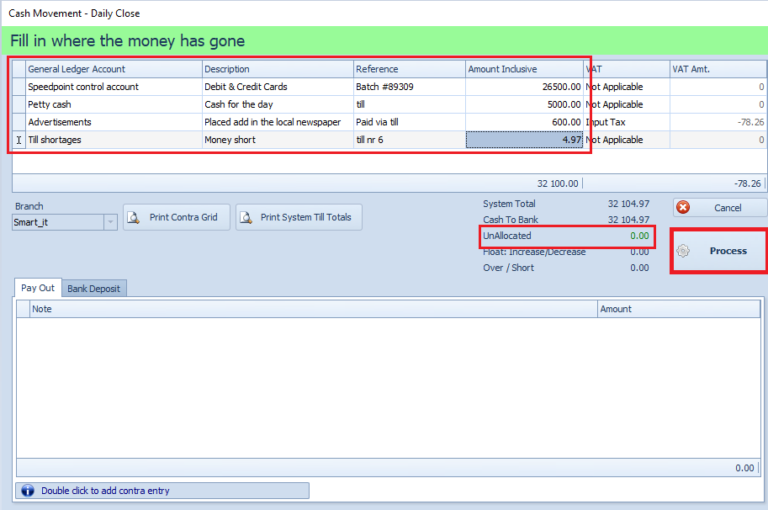Click the Note column header in Pay Out
This screenshot has height=510, width=768.
point(313,309)
